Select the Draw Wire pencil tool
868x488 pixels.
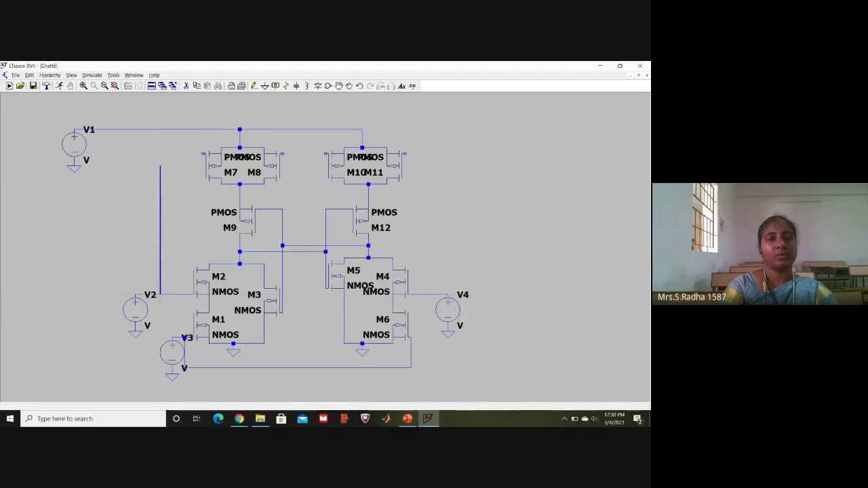pyautogui.click(x=254, y=86)
